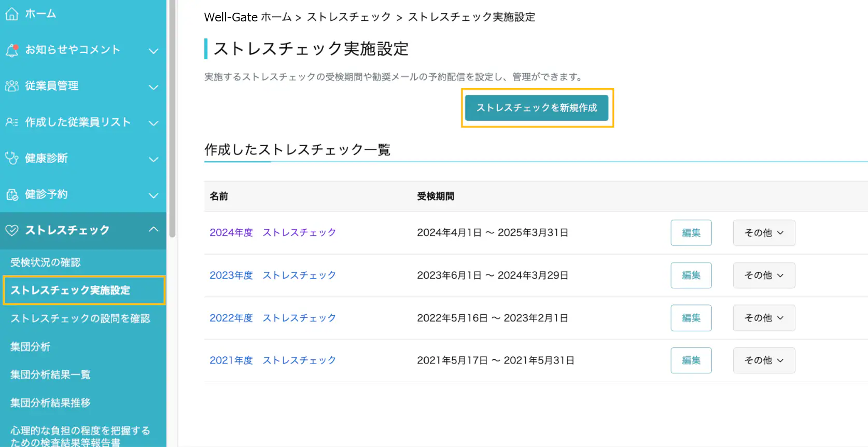
Task: Click the 作成したストレスチェック一覧 heading
Action: 297,150
